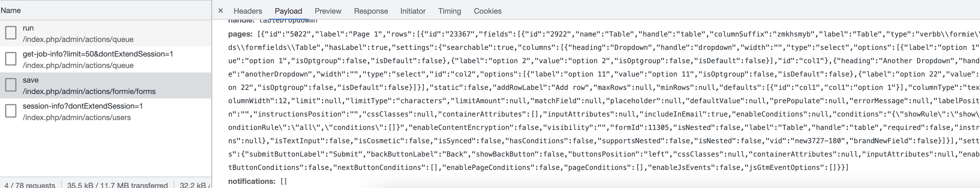980x188 pixels.
Task: Switch to the Response tab
Action: click(x=371, y=11)
